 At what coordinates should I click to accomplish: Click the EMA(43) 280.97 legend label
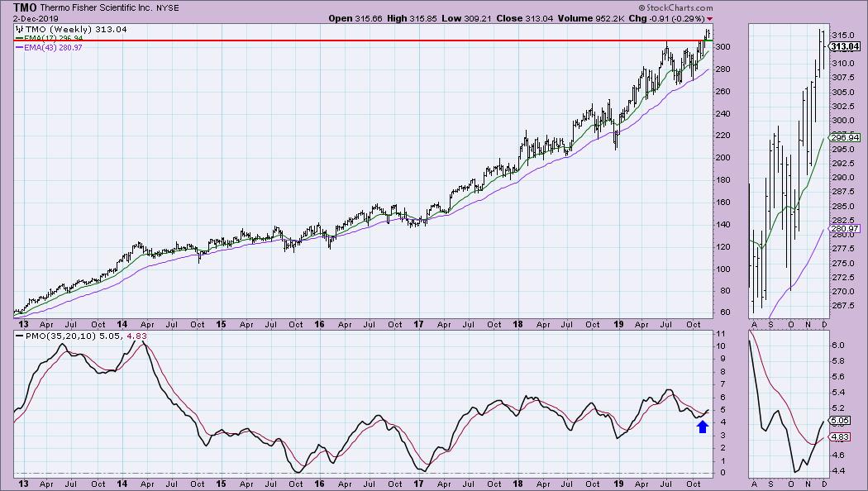53,48
